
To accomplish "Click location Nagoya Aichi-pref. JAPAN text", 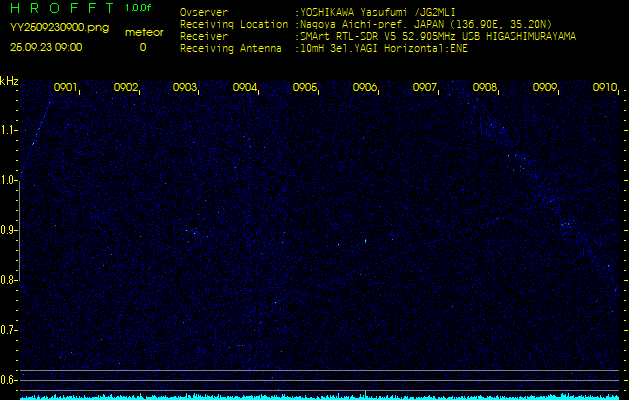I will [x=426, y=24].
